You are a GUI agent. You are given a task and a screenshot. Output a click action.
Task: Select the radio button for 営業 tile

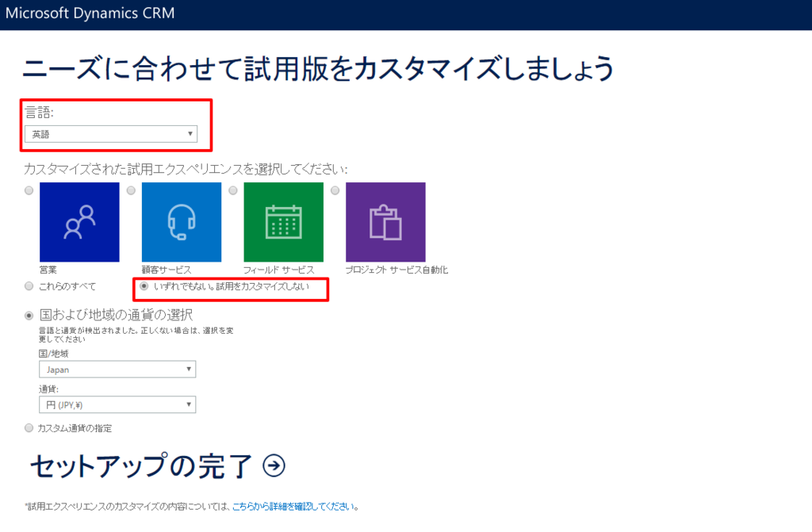point(29,190)
